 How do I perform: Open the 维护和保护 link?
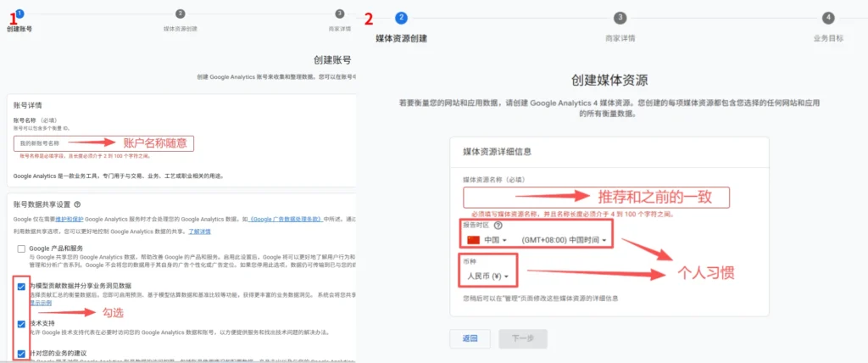point(69,219)
